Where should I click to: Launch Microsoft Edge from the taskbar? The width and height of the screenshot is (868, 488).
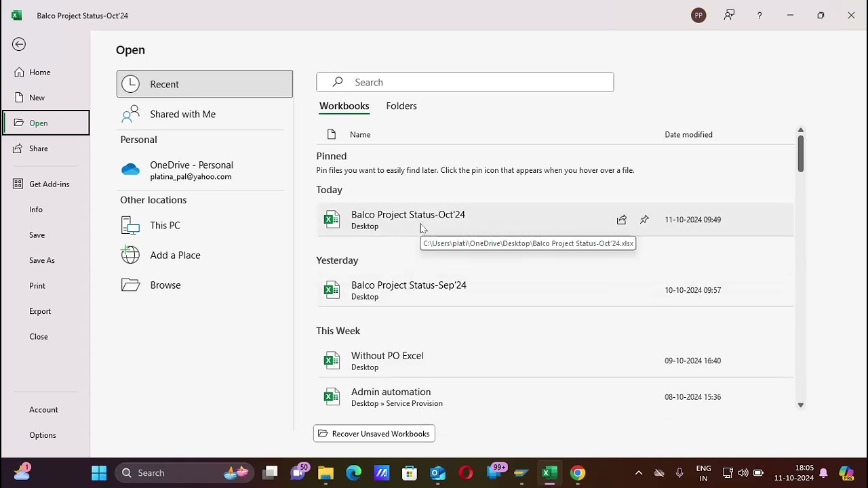pos(354,473)
